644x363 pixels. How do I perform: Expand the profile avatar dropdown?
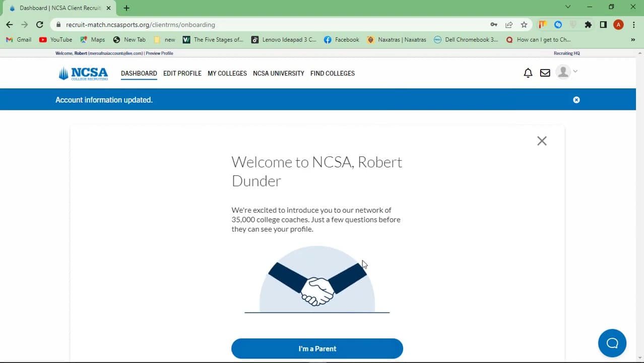566,72
